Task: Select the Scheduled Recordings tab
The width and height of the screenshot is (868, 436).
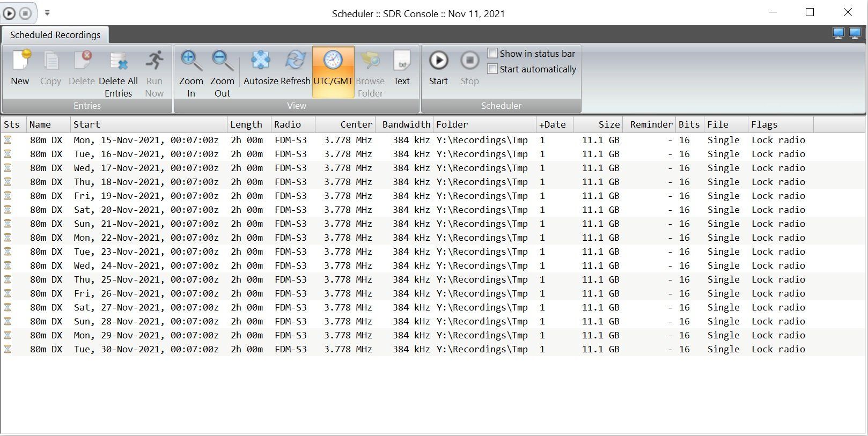Action: [55, 35]
